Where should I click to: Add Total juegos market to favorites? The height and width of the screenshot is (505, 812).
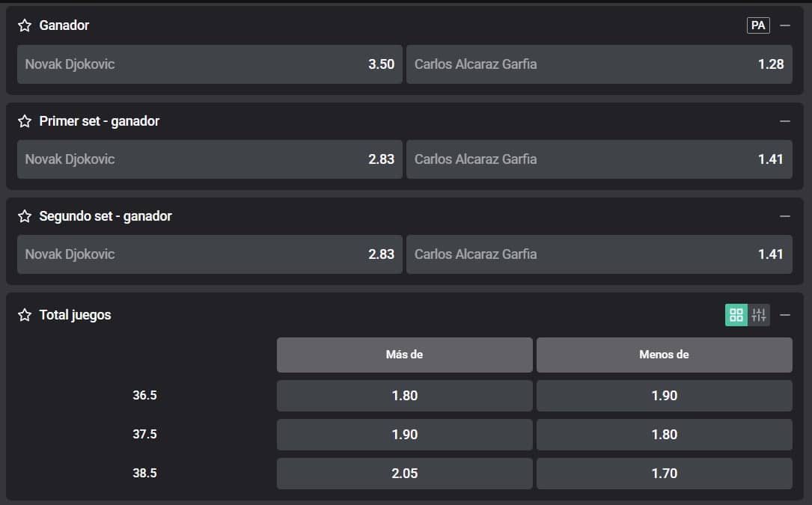click(x=25, y=315)
